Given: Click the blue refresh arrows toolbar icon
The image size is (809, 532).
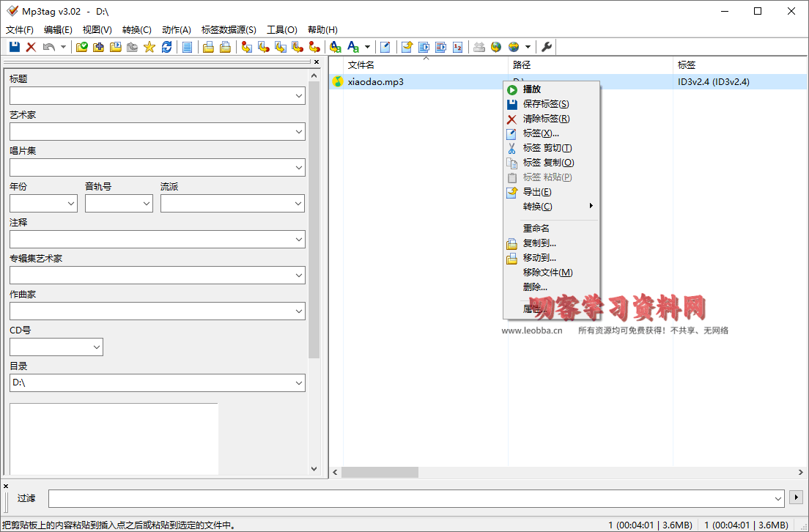Looking at the screenshot, I should 167,47.
